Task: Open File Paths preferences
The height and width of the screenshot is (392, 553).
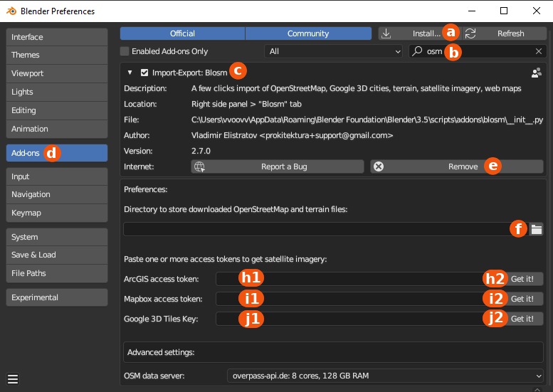Action: point(57,273)
